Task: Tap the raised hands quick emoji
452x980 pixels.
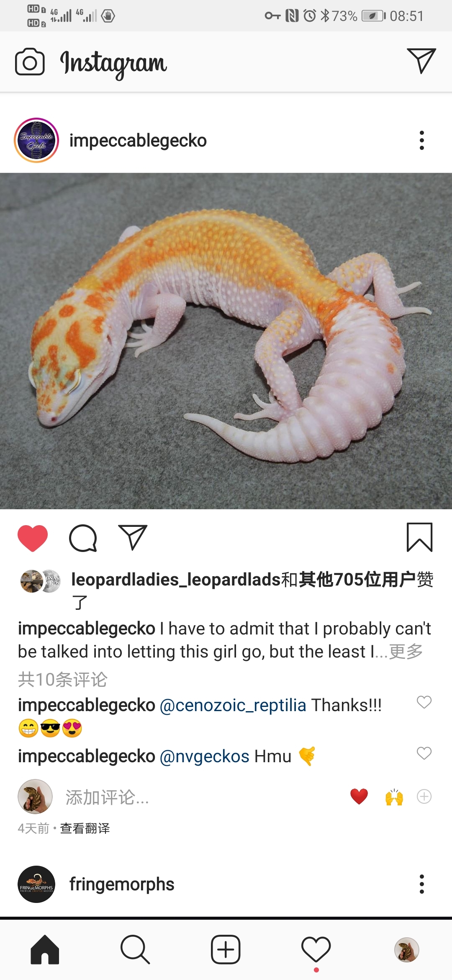Action: (x=394, y=797)
